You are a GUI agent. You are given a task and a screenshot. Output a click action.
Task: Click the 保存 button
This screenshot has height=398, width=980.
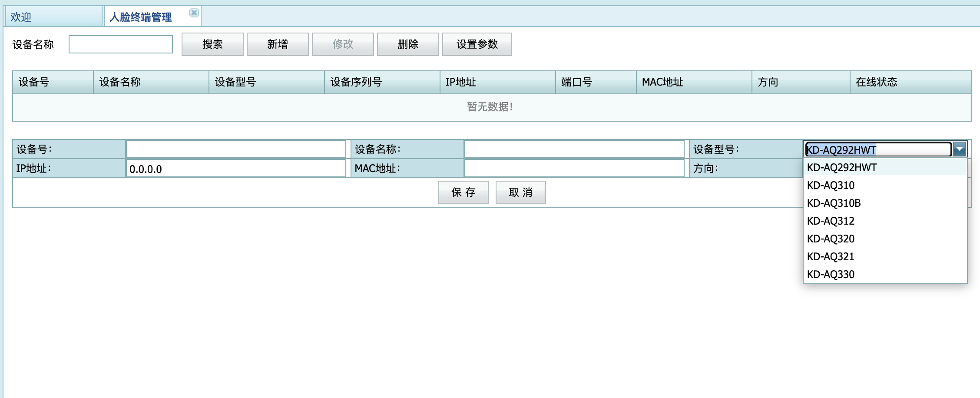pyautogui.click(x=464, y=192)
